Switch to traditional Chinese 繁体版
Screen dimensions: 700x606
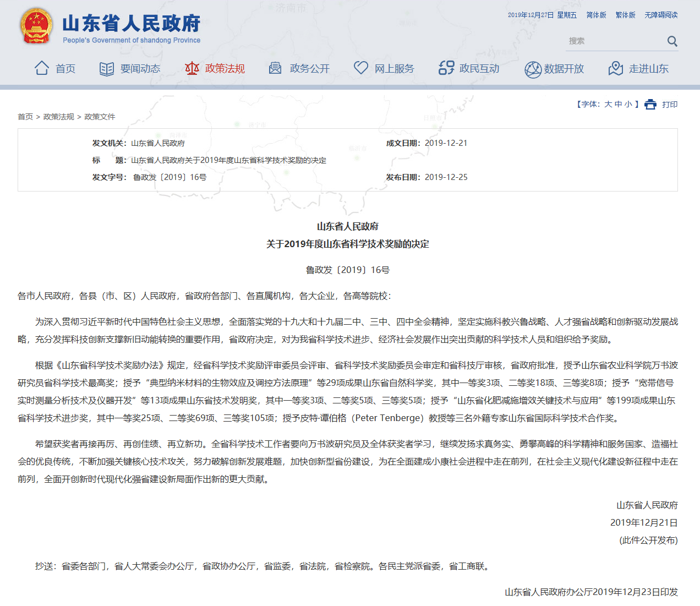[625, 15]
